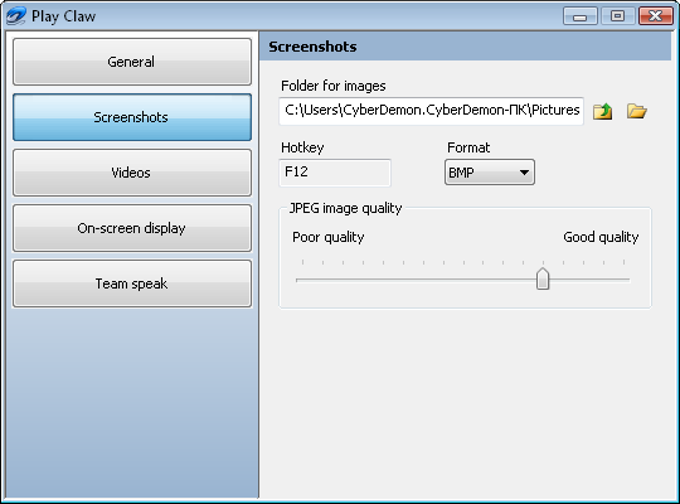Select the Screenshots section button
This screenshot has width=680, height=504.
[x=132, y=117]
